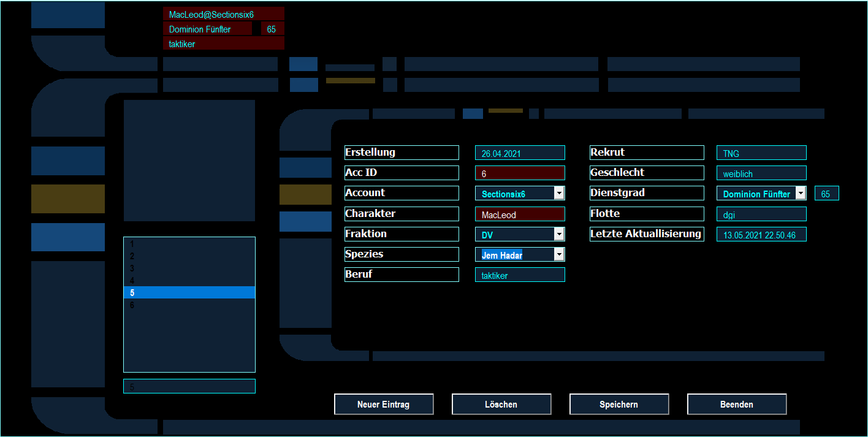Image resolution: width=868 pixels, height=437 pixels.
Task: Click the Neuer Eintrag button
Action: tap(384, 405)
